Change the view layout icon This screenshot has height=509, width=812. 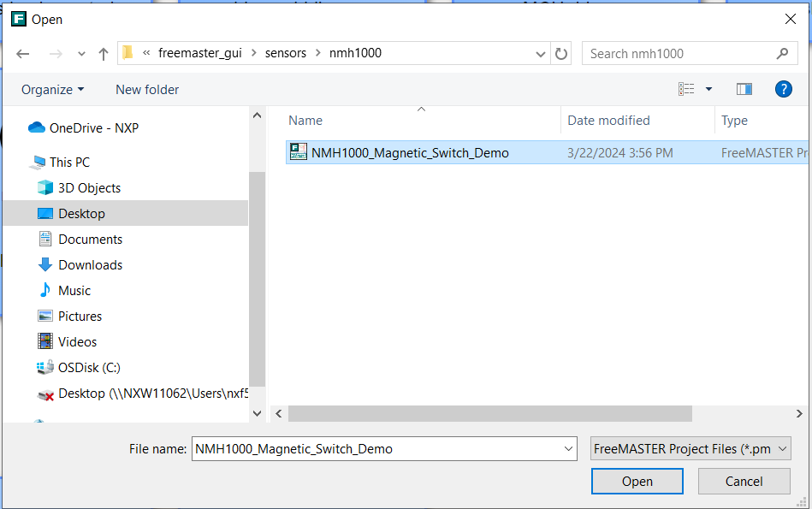click(686, 89)
